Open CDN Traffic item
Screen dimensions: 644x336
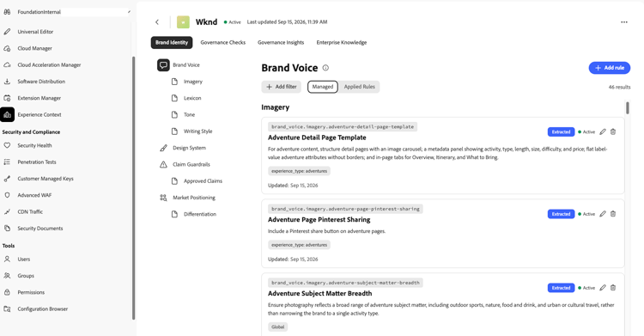tap(30, 211)
